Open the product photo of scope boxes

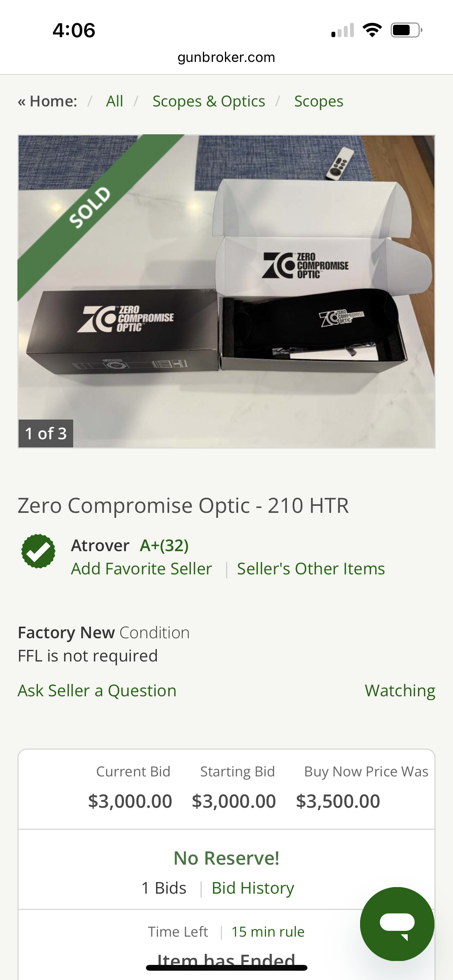tap(226, 291)
